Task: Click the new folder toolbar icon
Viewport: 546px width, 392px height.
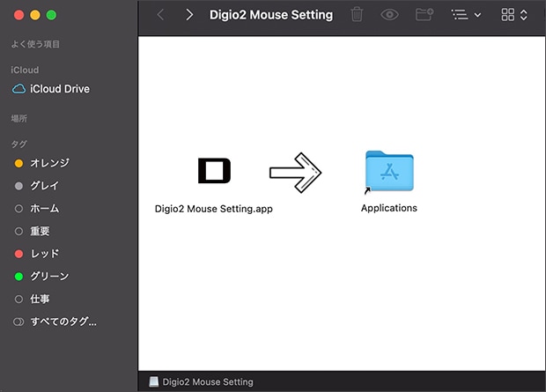Action: [424, 15]
